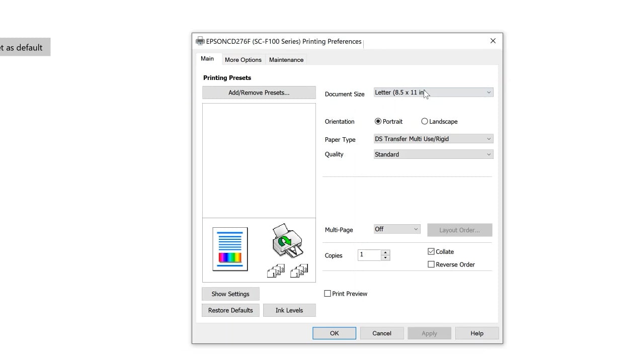Click inside the Printing Presets list box

pos(259,160)
